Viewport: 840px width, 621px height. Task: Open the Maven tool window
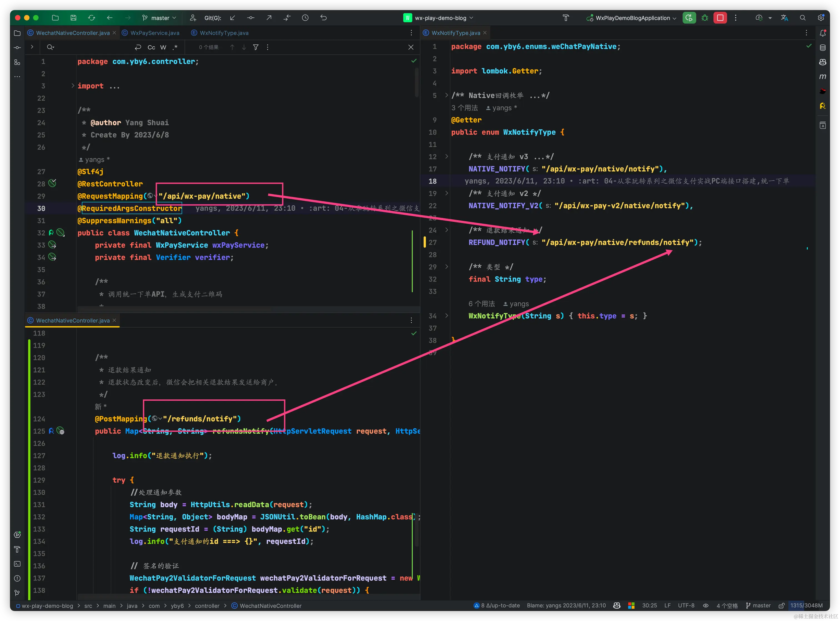point(823,77)
